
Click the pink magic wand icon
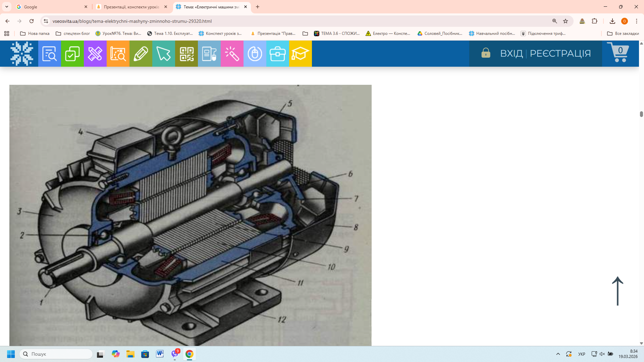point(232,54)
